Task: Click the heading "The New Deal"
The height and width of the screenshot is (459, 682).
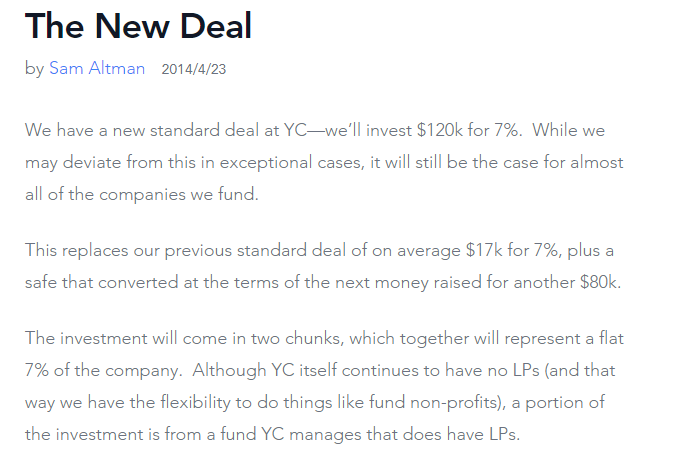Action: pos(138,26)
